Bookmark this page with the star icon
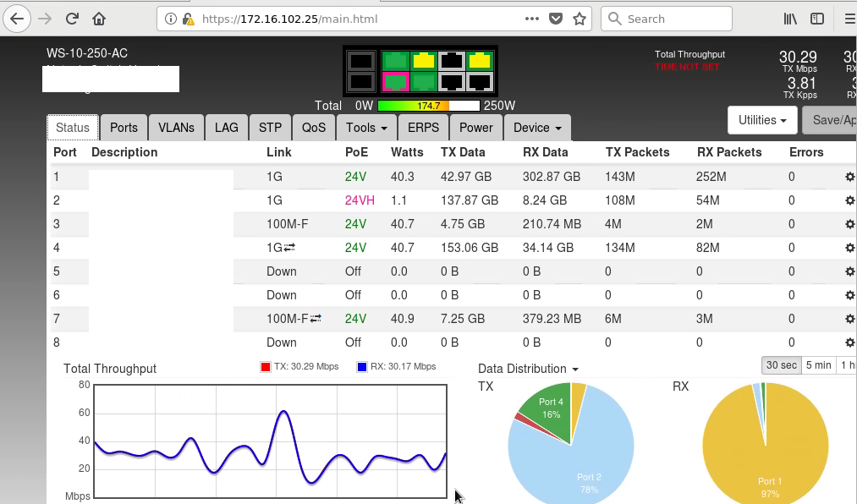Screen dimensions: 857x504 [580, 19]
